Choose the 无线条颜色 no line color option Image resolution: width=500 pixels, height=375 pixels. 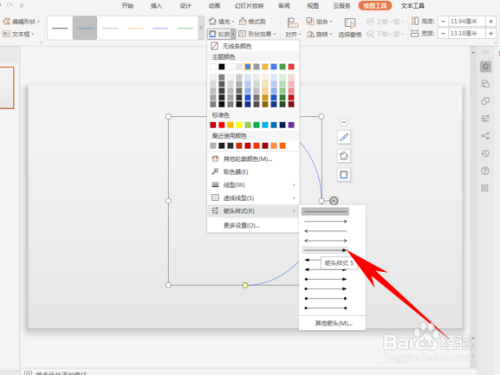(x=253, y=46)
